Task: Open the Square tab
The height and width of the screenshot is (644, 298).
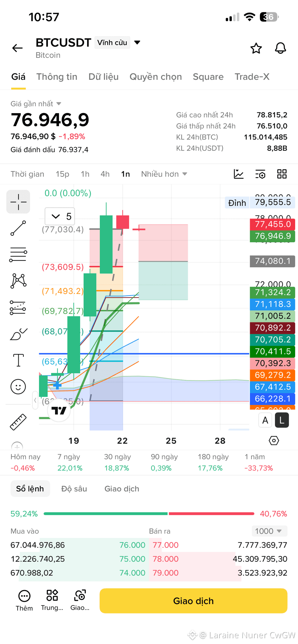Action: (x=208, y=77)
